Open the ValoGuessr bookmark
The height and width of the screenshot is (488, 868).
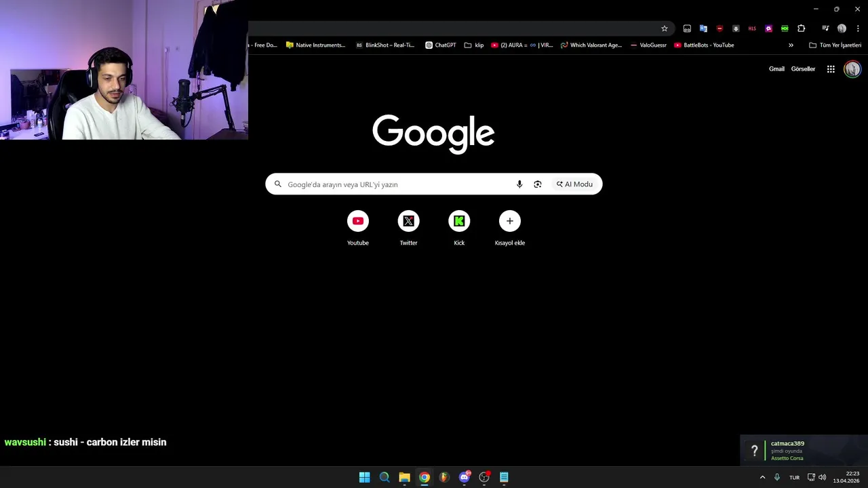click(x=649, y=45)
